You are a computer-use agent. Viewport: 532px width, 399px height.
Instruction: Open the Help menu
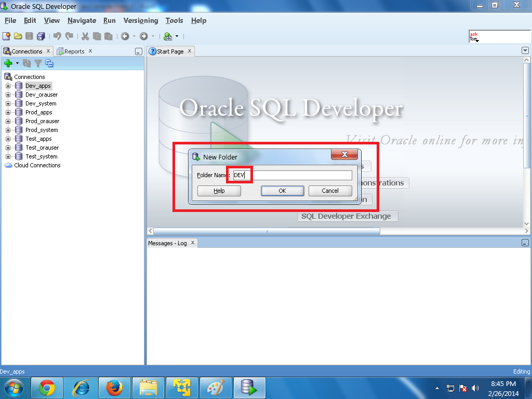coord(198,20)
